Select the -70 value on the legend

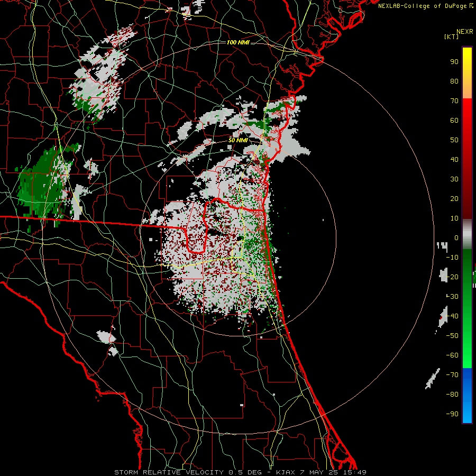point(452,375)
